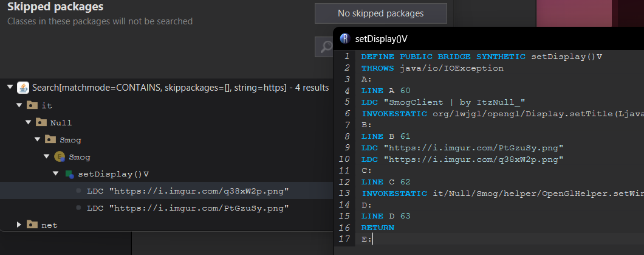Click the 'No skipped packages' button

381,13
